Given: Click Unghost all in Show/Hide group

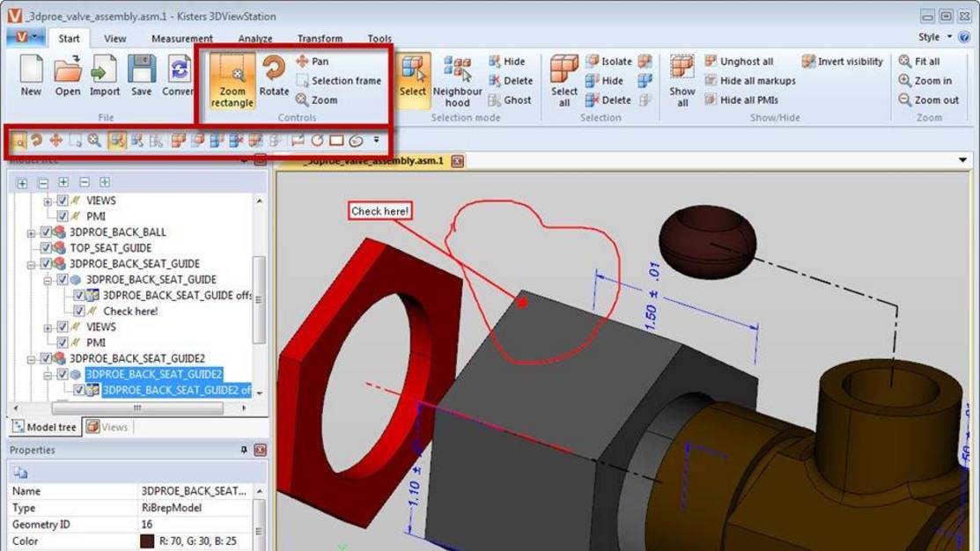Looking at the screenshot, I should (739, 62).
